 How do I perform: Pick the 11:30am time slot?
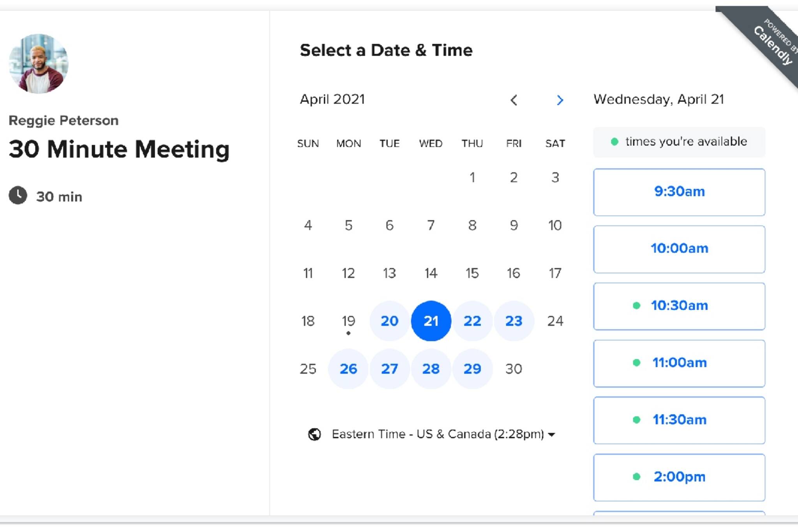point(679,420)
